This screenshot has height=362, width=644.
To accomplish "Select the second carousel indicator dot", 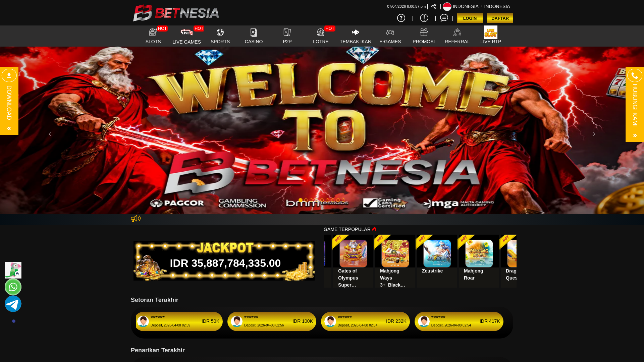I will click(306, 200).
